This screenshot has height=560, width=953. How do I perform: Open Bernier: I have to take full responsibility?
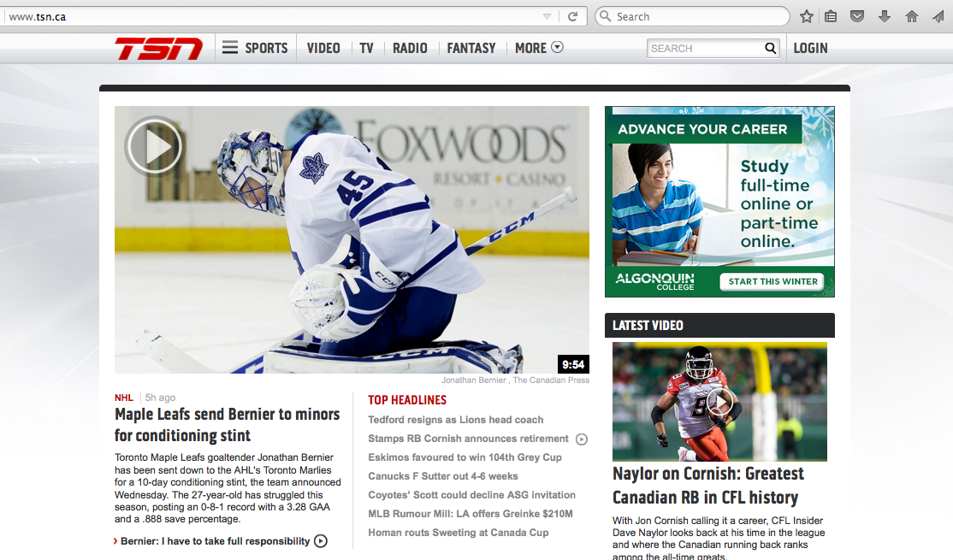216,541
